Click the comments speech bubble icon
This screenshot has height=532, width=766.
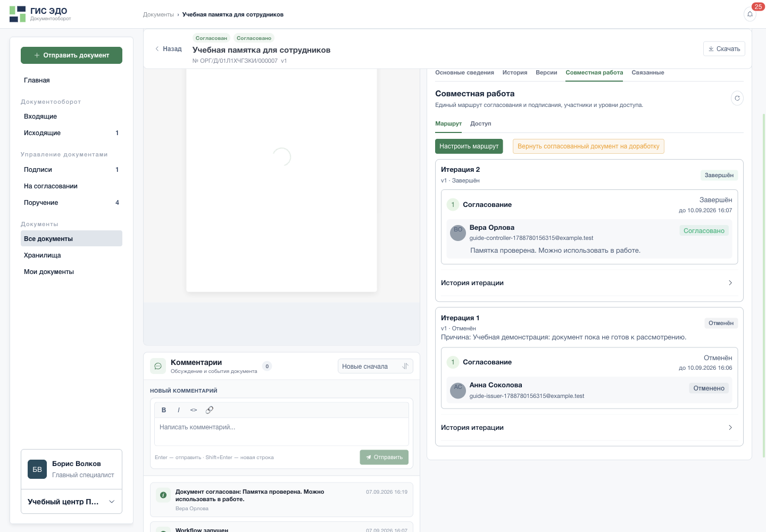[158, 366]
